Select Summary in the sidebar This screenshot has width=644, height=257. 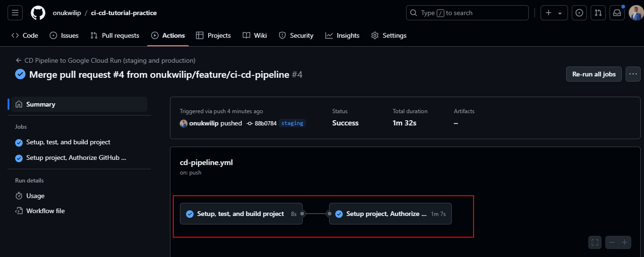[x=79, y=104]
